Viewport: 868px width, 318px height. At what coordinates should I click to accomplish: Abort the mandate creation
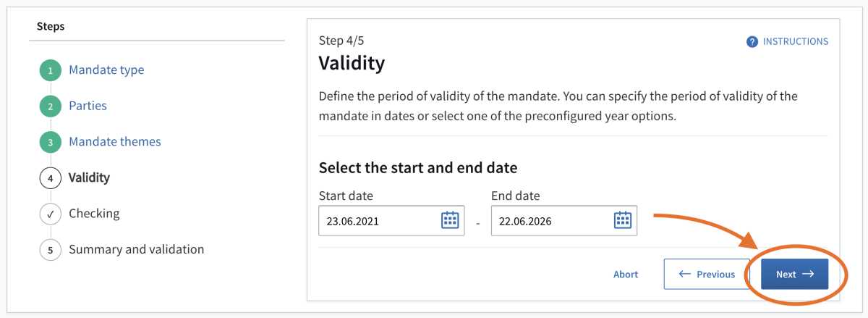pos(626,275)
